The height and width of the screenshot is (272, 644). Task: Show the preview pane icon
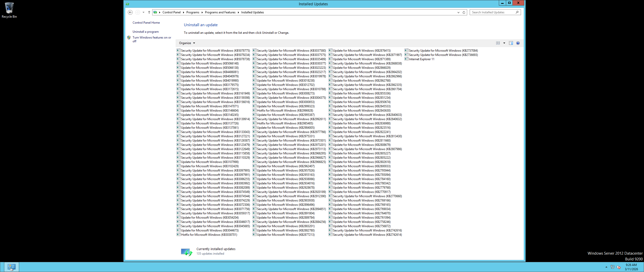click(511, 43)
